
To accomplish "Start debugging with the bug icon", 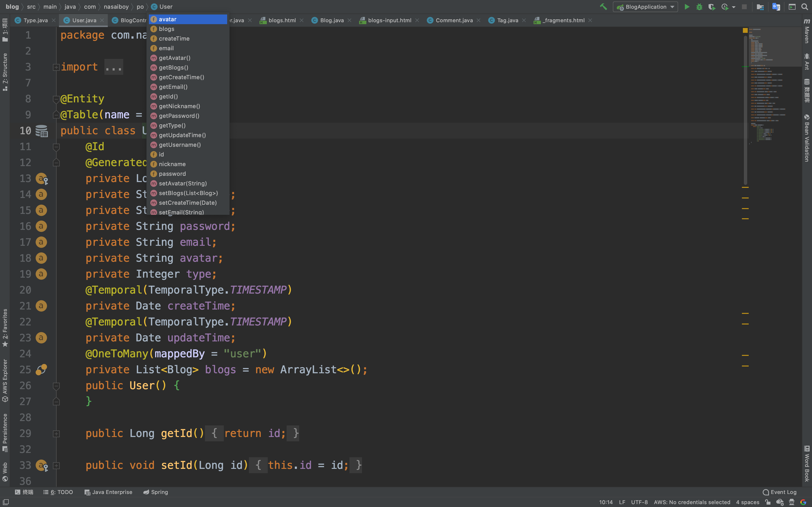I will (x=699, y=7).
